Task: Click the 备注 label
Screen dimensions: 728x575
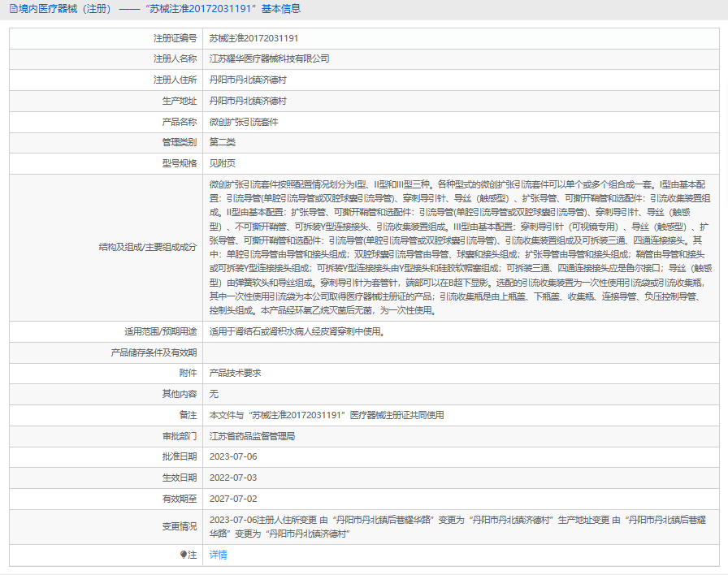Action: 188,415
